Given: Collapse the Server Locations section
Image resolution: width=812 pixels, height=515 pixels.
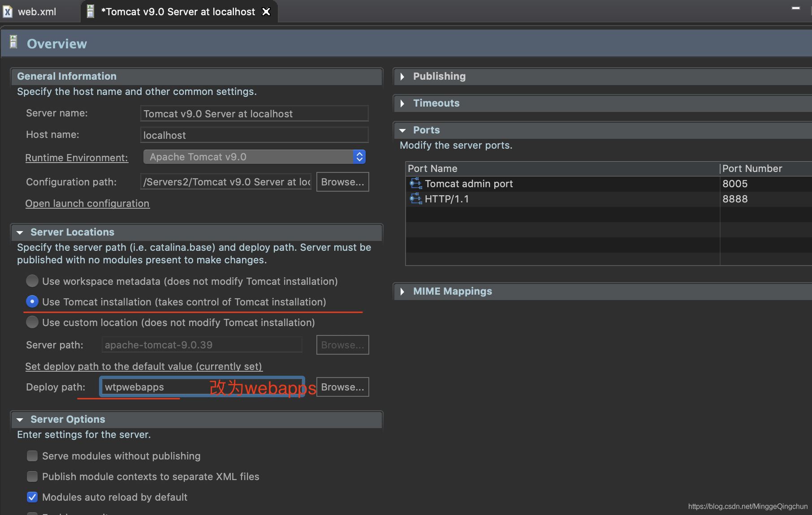Looking at the screenshot, I should point(20,232).
